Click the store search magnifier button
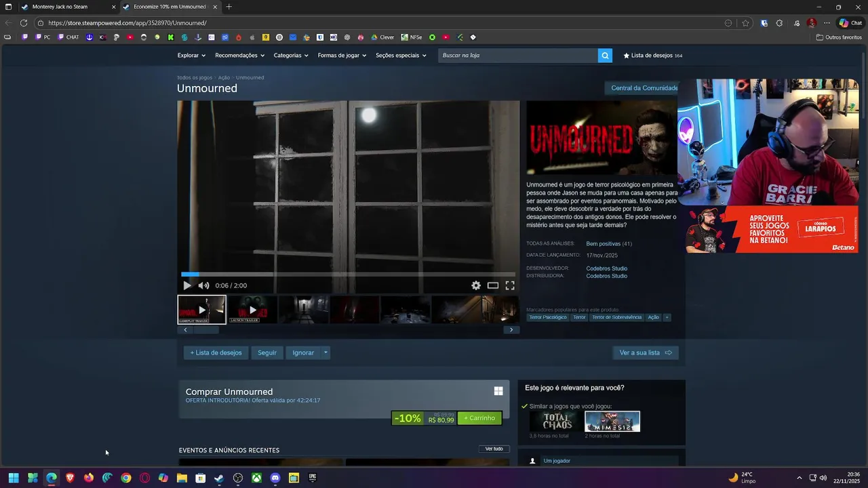 tap(605, 56)
